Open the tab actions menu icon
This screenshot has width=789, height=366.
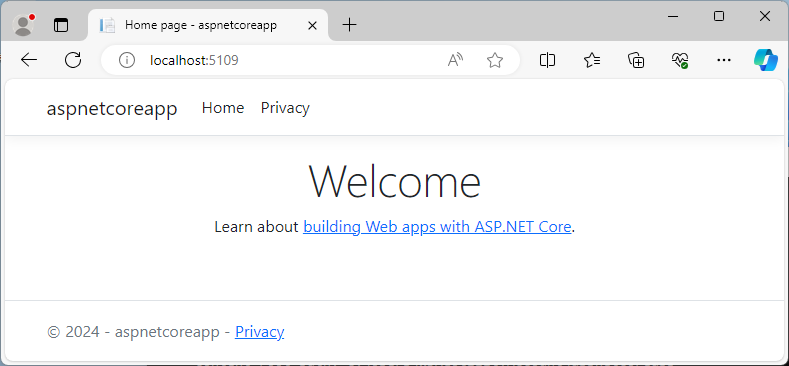point(61,25)
